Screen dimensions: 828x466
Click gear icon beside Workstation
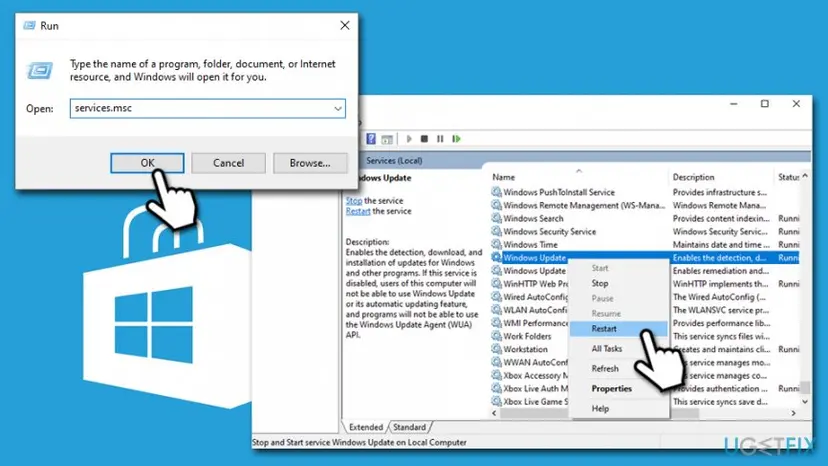496,349
